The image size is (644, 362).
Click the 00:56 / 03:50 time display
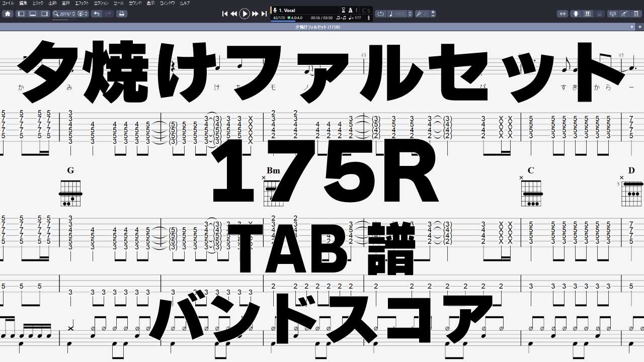tap(321, 18)
